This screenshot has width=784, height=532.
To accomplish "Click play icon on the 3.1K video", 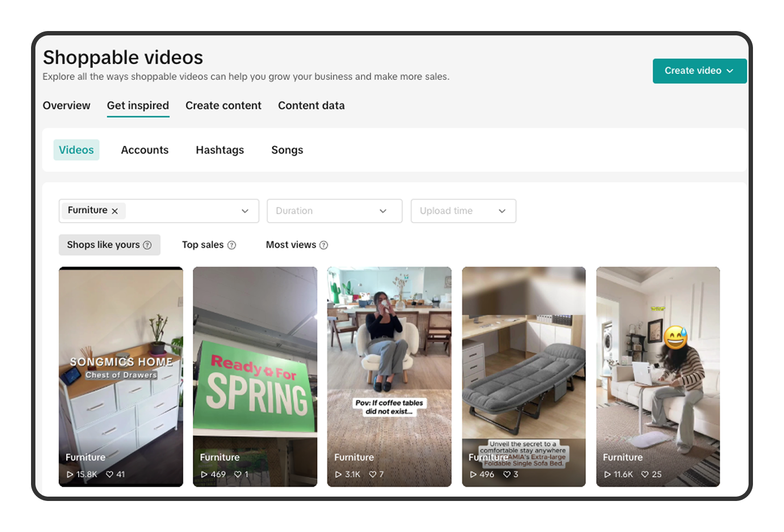I will point(338,475).
